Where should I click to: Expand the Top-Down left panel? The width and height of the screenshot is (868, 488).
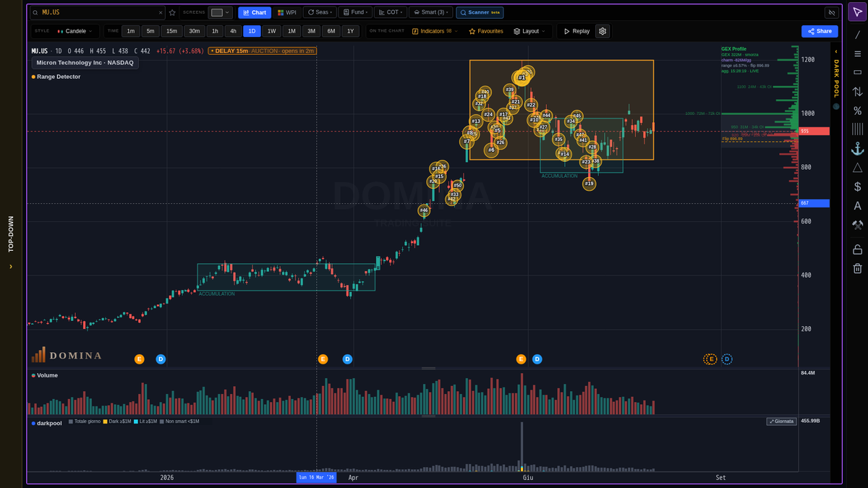[x=11, y=242]
